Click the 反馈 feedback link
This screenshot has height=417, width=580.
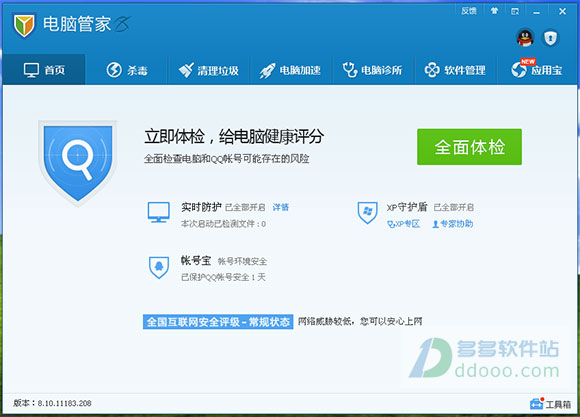(469, 11)
